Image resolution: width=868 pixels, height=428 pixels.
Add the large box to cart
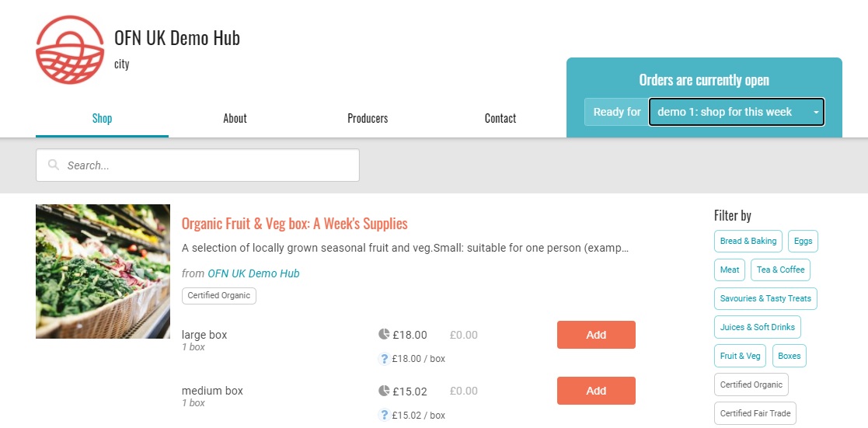(x=596, y=335)
